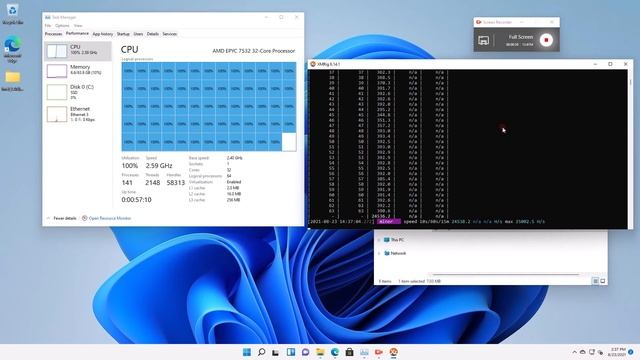Click the empty last logical processor cell
The height and width of the screenshot is (360, 640).
tap(289, 142)
